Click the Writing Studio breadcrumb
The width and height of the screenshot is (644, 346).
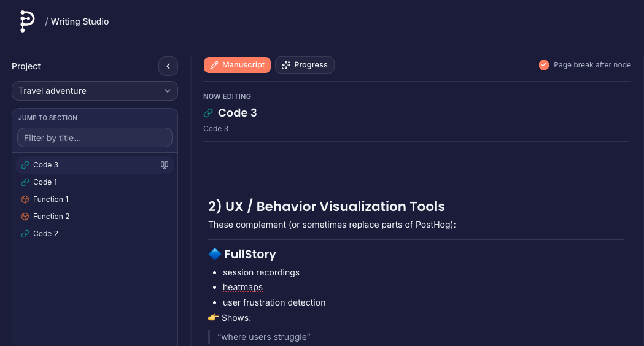tap(79, 21)
